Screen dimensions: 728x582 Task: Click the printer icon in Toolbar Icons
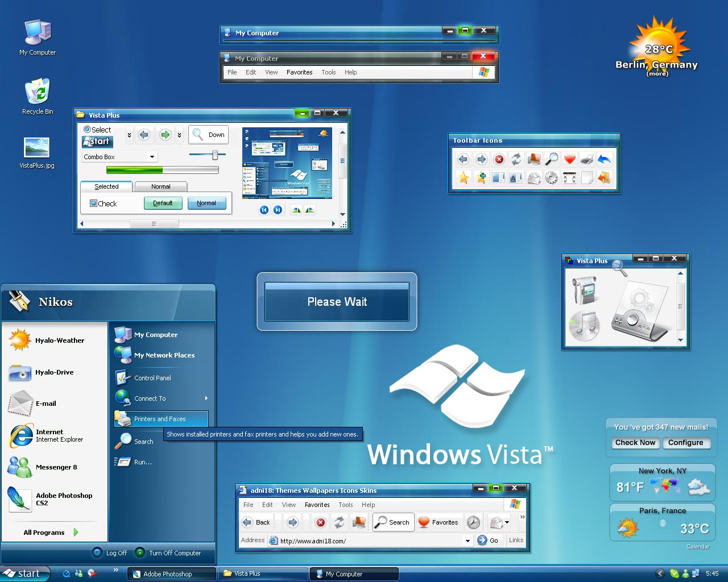pos(587,159)
